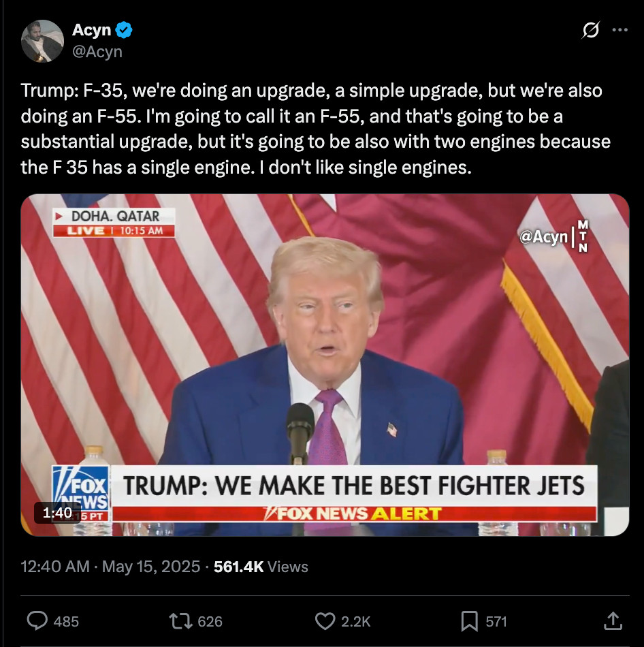Viewport: 644px width, 647px height.
Task: View the 561.4K Views analytics
Action: 261,567
